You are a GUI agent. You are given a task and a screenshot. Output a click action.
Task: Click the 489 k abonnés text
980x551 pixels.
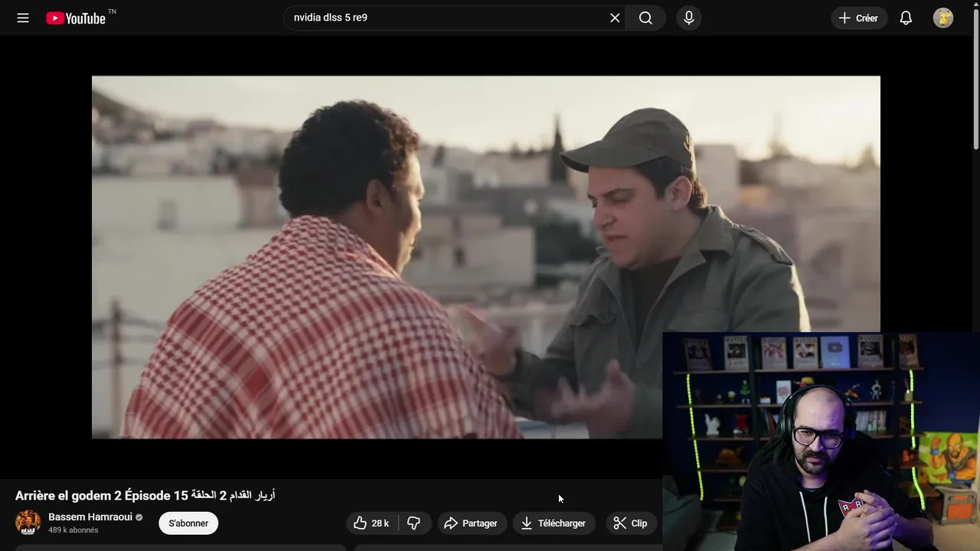pyautogui.click(x=73, y=530)
